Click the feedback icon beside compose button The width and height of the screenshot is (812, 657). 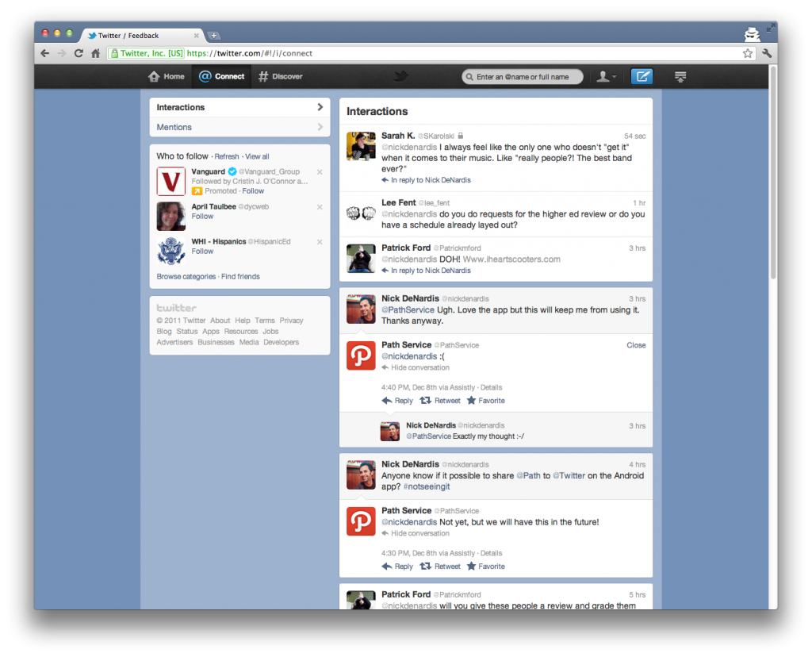click(680, 77)
